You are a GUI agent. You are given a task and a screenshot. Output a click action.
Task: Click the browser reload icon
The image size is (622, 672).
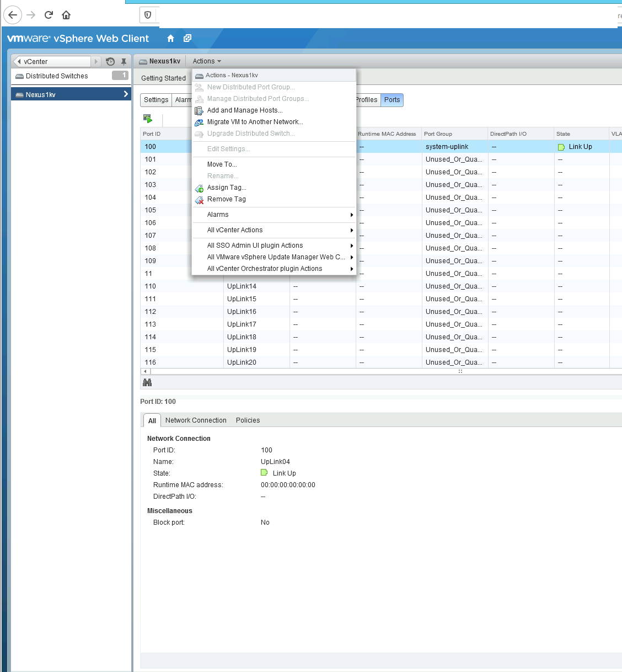[x=49, y=15]
